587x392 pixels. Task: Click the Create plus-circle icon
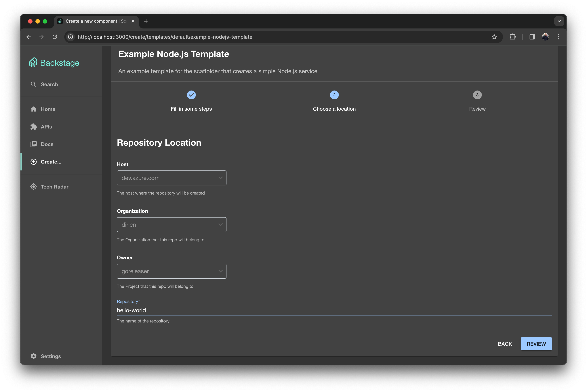[x=34, y=162]
